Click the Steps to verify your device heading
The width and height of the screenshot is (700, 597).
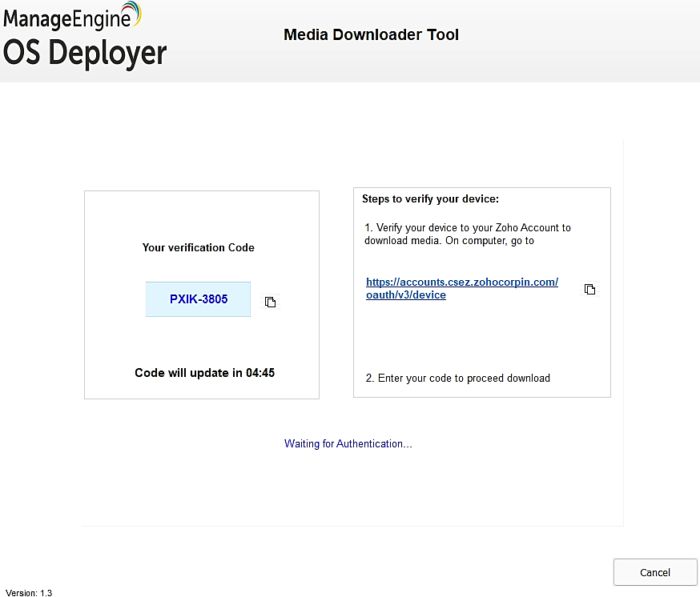tap(431, 198)
